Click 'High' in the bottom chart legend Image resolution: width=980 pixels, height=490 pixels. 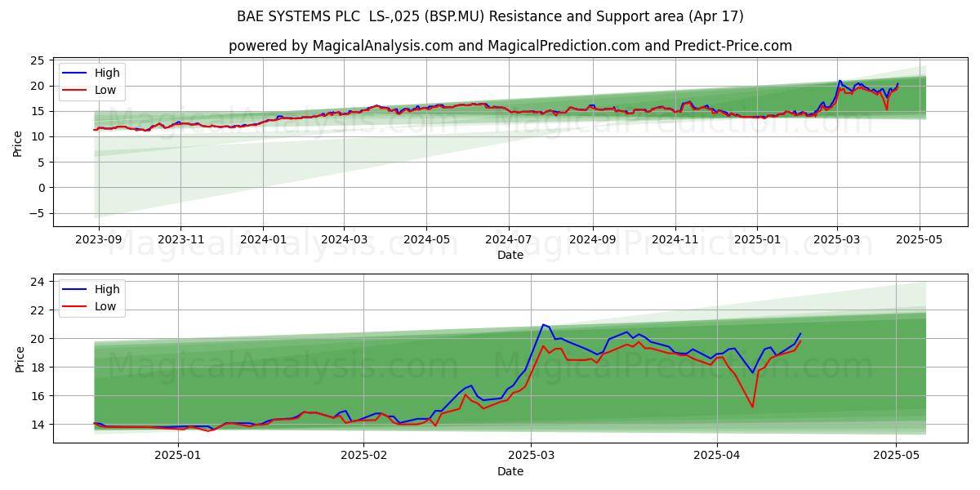click(107, 289)
